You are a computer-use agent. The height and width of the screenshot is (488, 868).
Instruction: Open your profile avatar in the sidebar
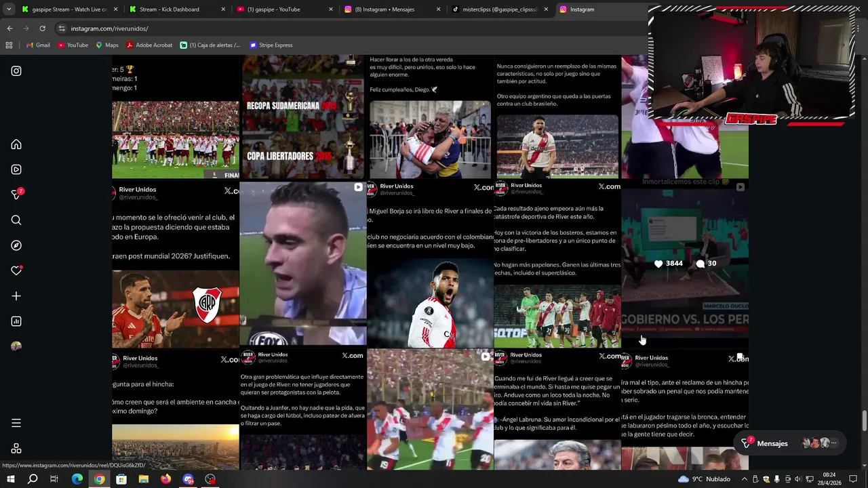point(16,346)
